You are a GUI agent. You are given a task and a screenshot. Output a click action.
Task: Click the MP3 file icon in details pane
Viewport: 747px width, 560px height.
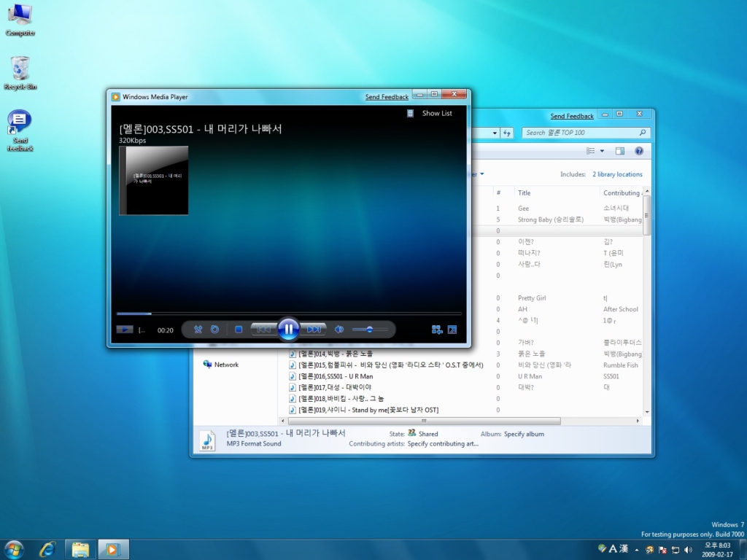pos(207,440)
